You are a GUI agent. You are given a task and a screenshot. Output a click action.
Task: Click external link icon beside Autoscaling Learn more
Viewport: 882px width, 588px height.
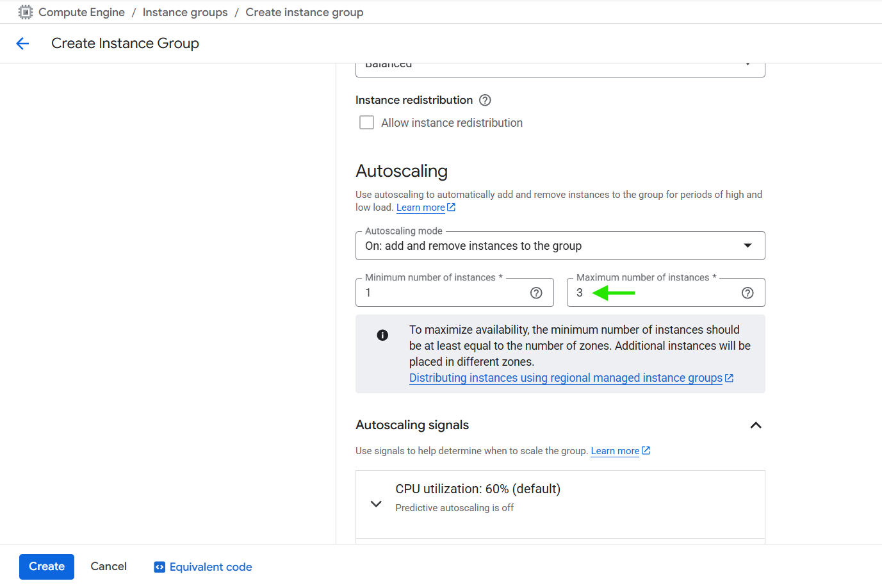click(x=452, y=208)
